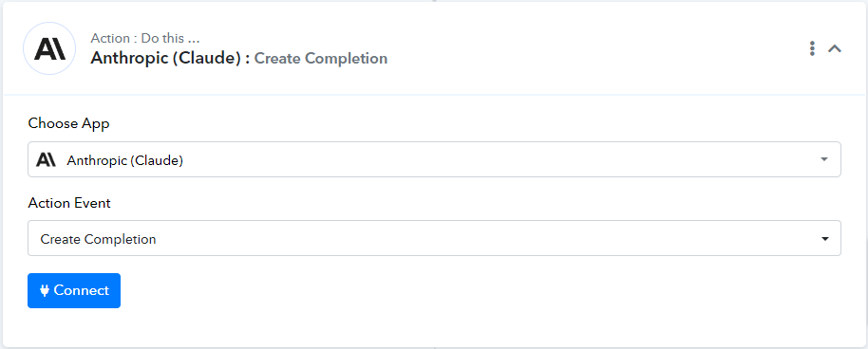Collapse the action step with the chevron
The image size is (868, 349).
tap(835, 48)
